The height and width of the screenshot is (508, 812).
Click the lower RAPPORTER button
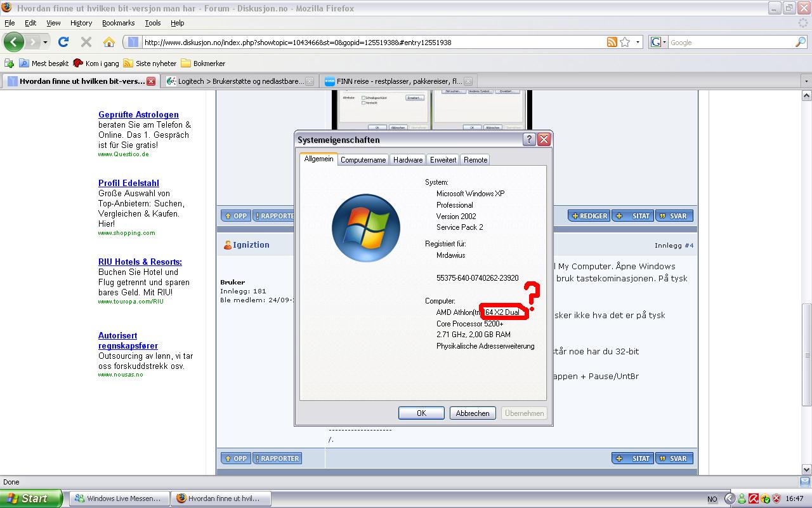pos(277,458)
